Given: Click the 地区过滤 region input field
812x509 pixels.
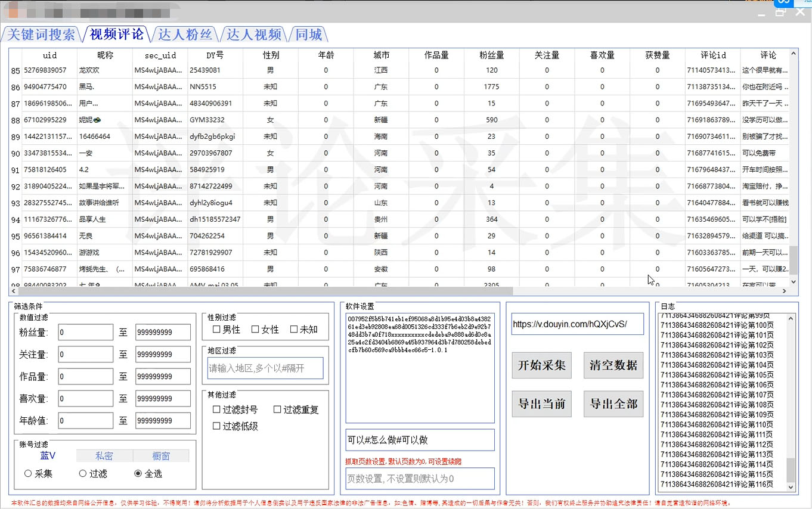Looking at the screenshot, I should pos(265,368).
